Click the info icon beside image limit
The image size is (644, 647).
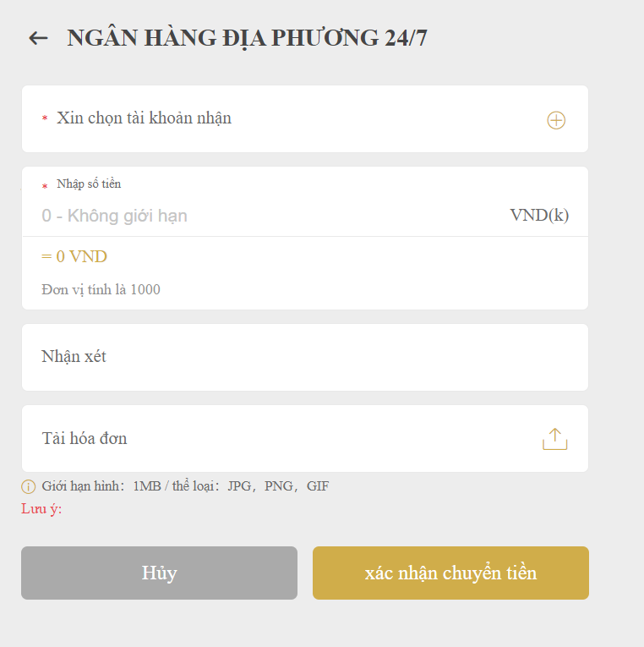point(29,486)
